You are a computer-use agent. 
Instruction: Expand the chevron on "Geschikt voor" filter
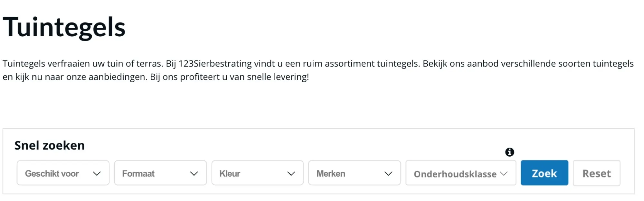(x=97, y=174)
